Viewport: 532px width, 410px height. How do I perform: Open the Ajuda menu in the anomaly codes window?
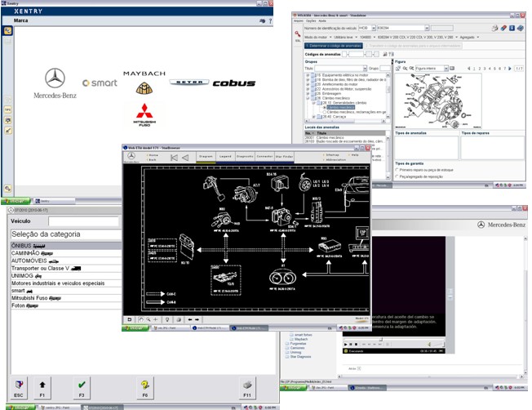coord(322,21)
